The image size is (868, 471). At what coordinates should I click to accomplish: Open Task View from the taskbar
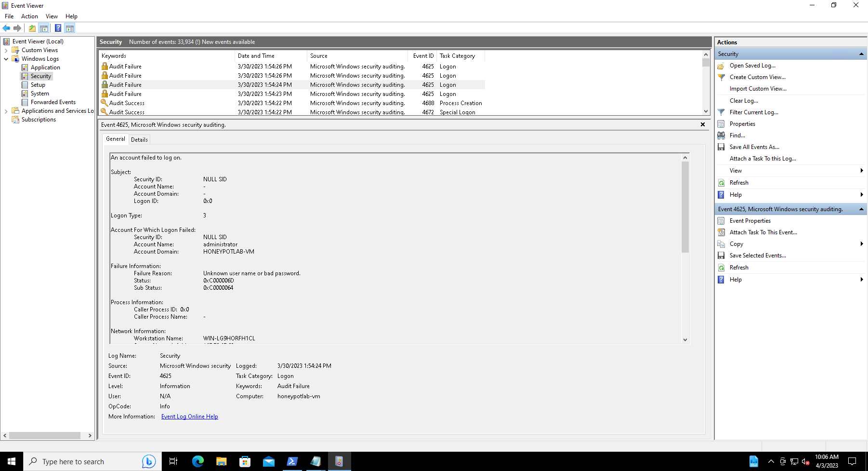tap(173, 461)
